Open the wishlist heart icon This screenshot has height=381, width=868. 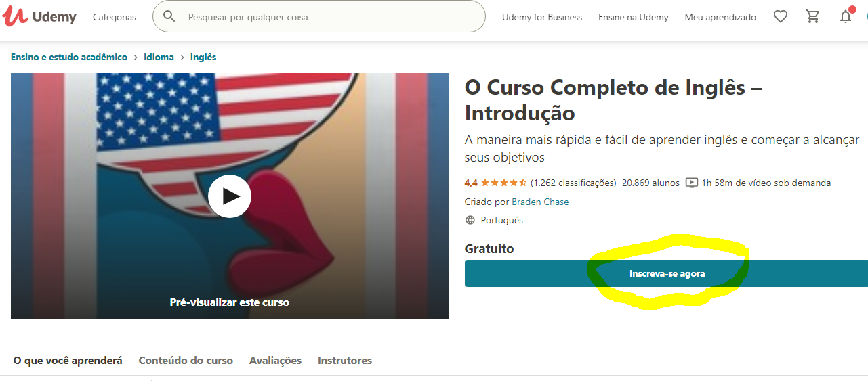point(781,17)
